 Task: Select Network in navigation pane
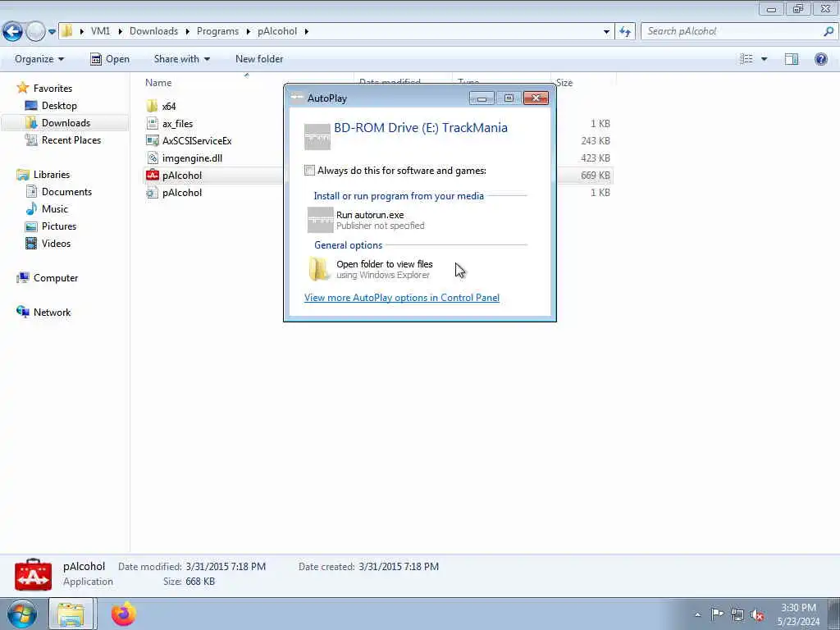tap(52, 313)
